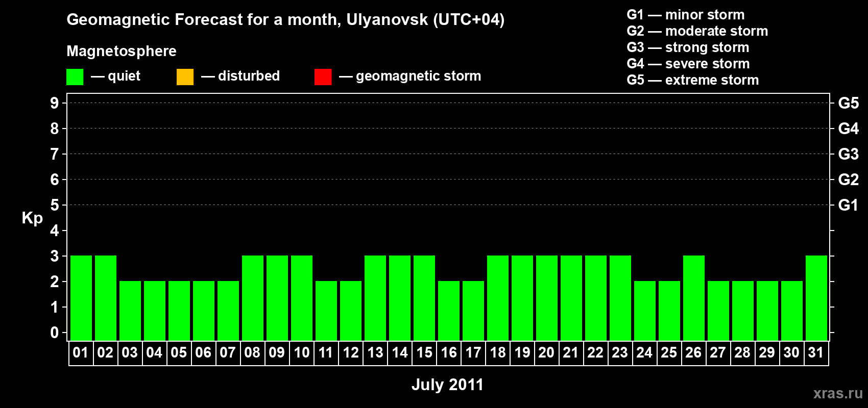Click the orange disturbed legend swatch
The image size is (868, 408).
(x=185, y=77)
